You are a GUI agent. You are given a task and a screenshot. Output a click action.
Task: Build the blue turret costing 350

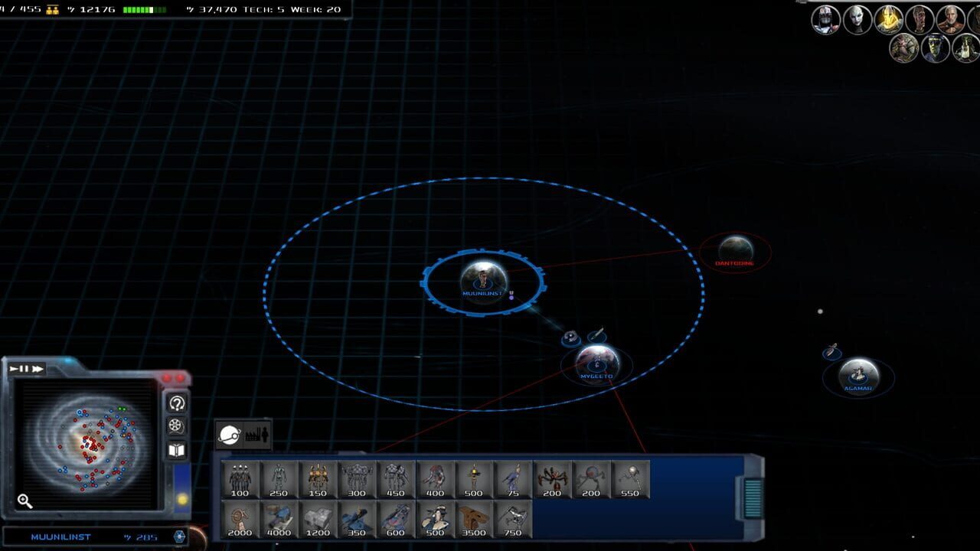(358, 520)
